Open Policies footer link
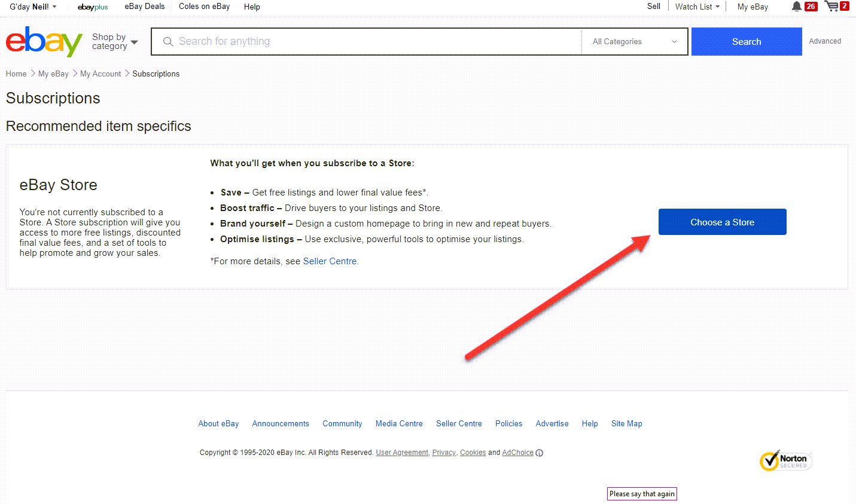The image size is (856, 504). (508, 423)
